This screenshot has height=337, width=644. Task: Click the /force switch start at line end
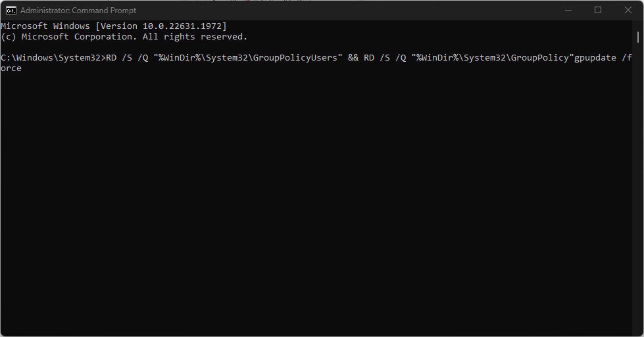coord(627,58)
